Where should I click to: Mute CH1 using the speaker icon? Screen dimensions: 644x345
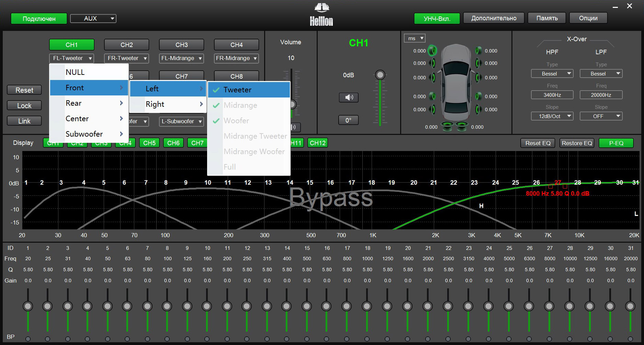point(349,97)
